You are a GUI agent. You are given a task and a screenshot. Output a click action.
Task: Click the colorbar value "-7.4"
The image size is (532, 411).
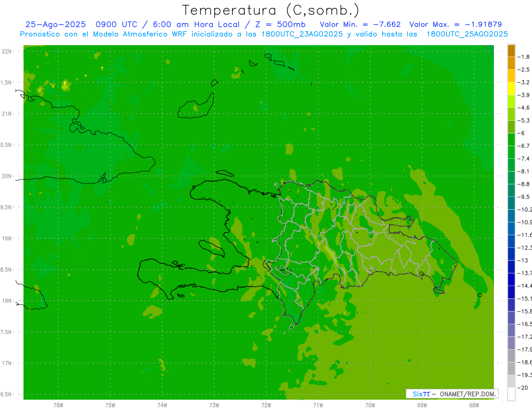(x=524, y=159)
